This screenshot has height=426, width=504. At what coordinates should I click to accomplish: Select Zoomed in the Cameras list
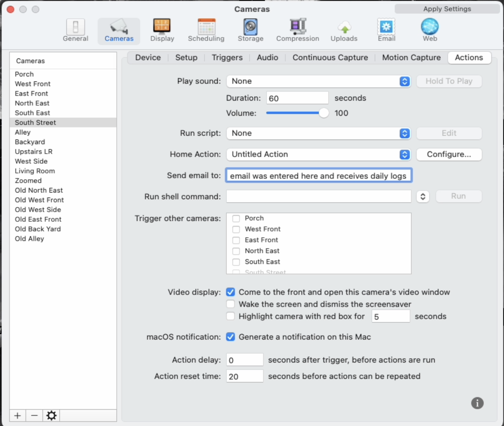tap(63, 180)
